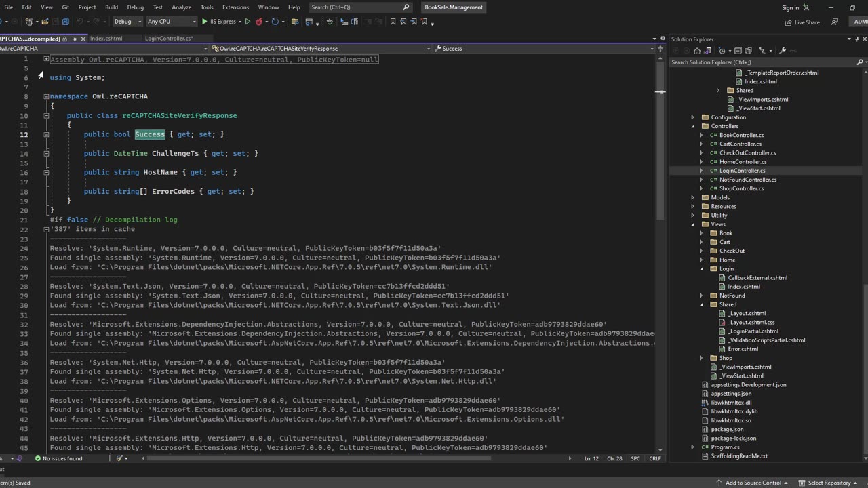
Task: Click Sign in link
Action: pos(791,8)
